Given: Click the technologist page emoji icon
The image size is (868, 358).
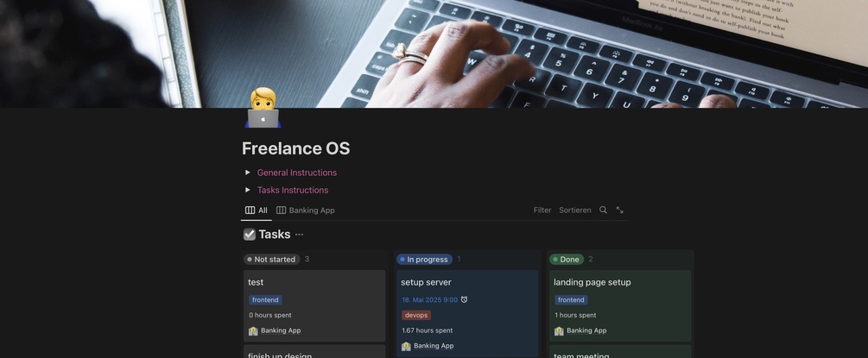Looking at the screenshot, I should pyautogui.click(x=263, y=108).
